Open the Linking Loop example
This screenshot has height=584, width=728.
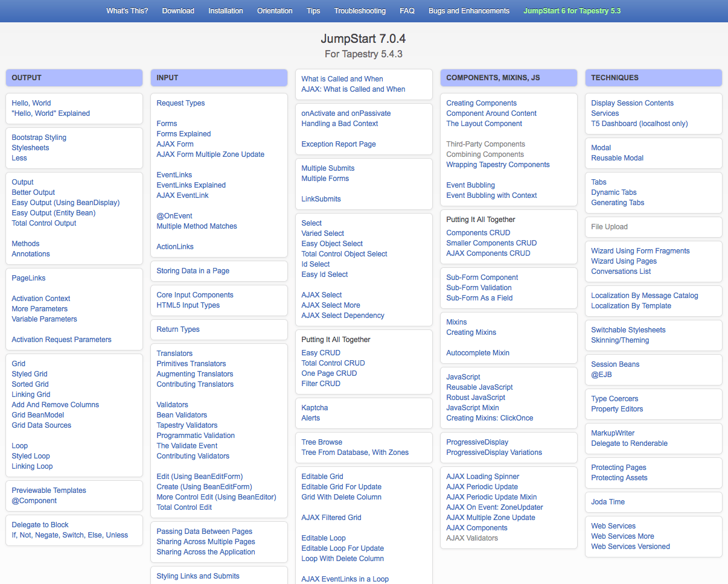pos(32,466)
